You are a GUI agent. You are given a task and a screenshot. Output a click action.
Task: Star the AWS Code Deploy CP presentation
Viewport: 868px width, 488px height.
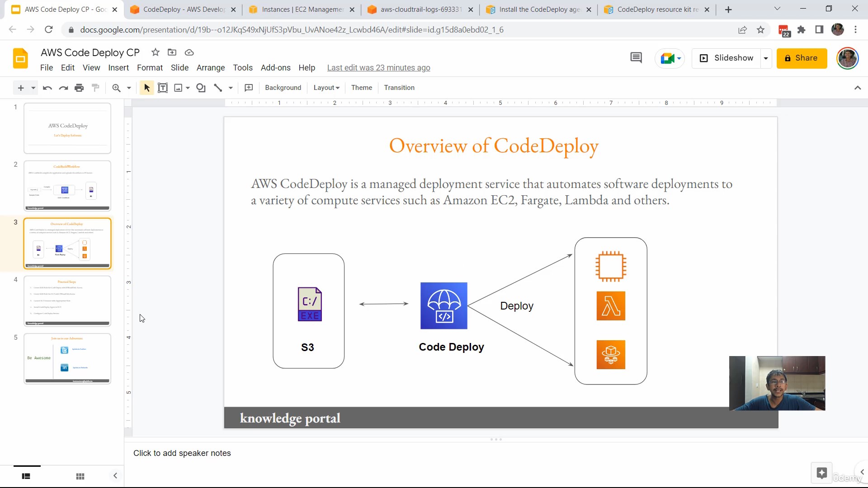click(x=156, y=52)
